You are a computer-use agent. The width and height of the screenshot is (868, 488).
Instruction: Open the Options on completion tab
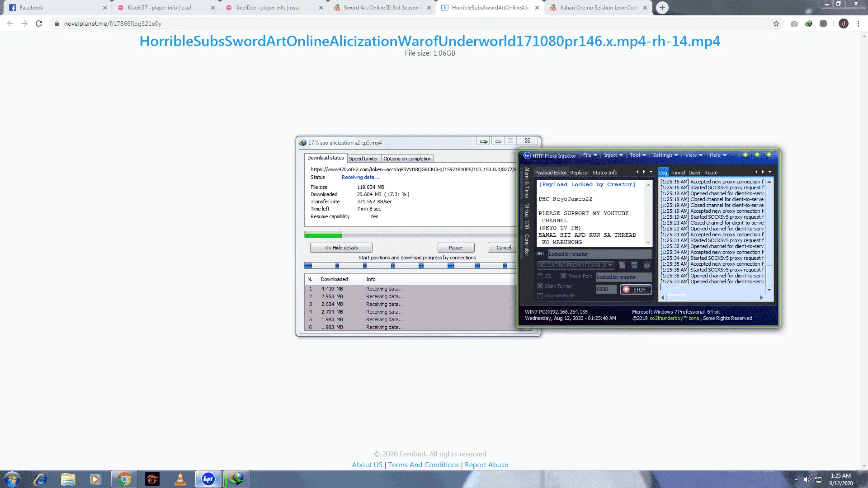tap(407, 159)
